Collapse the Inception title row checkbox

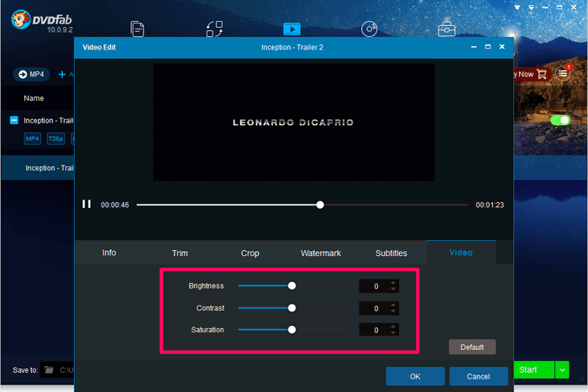14,120
